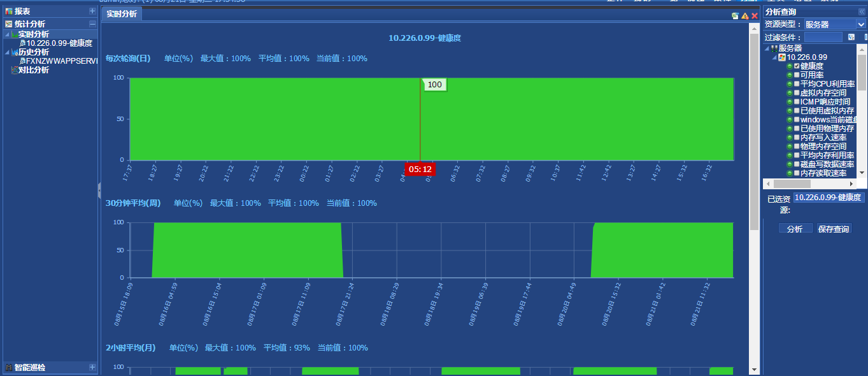The width and height of the screenshot is (868, 376).
Task: Collapse the 10.226.0.99 host node arrow
Action: (x=775, y=57)
